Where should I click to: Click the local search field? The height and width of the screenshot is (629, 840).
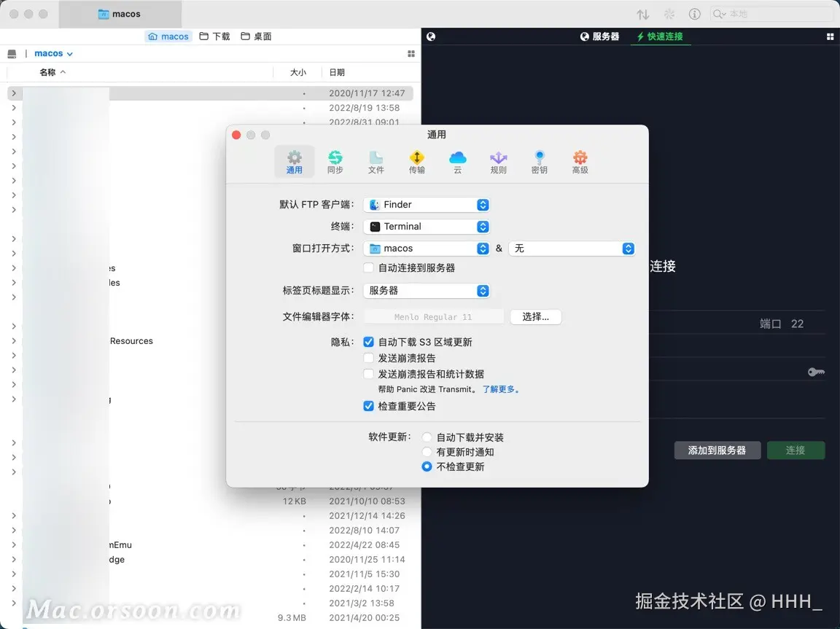click(771, 14)
